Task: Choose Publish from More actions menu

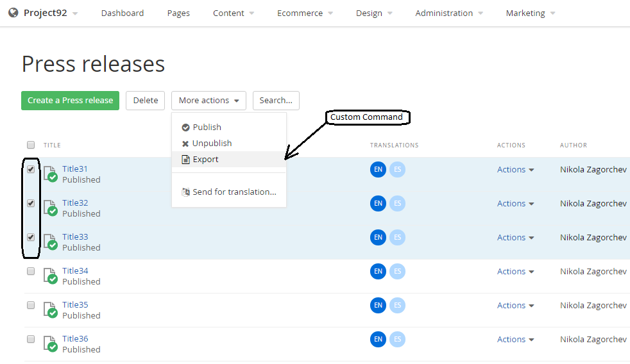Action: (229, 128)
